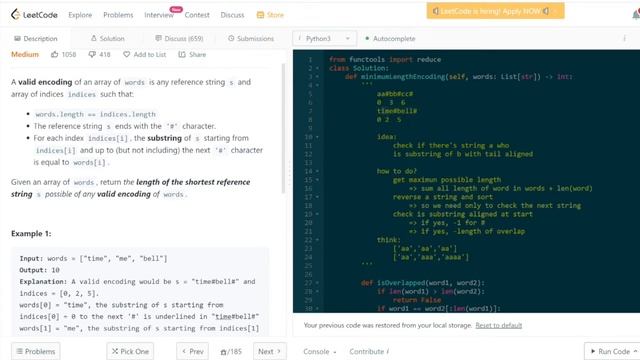Open the Interview nav item
640x360 pixels.
pos(159,15)
